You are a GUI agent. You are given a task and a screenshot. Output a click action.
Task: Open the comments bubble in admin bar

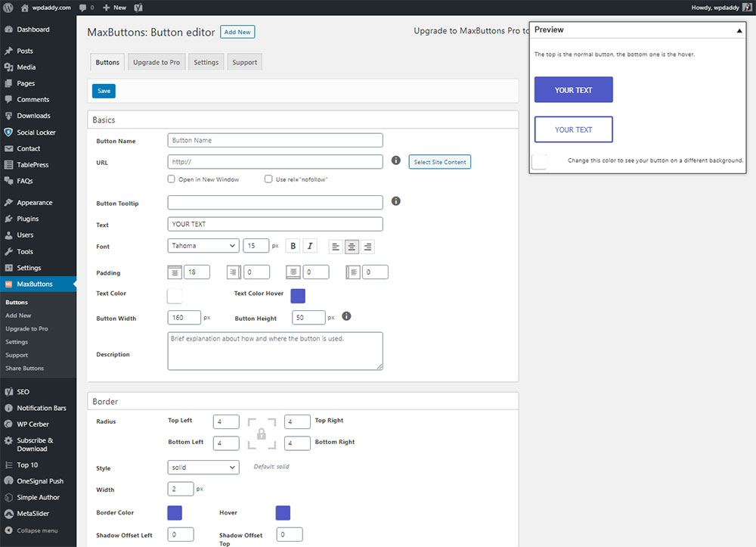[x=86, y=8]
